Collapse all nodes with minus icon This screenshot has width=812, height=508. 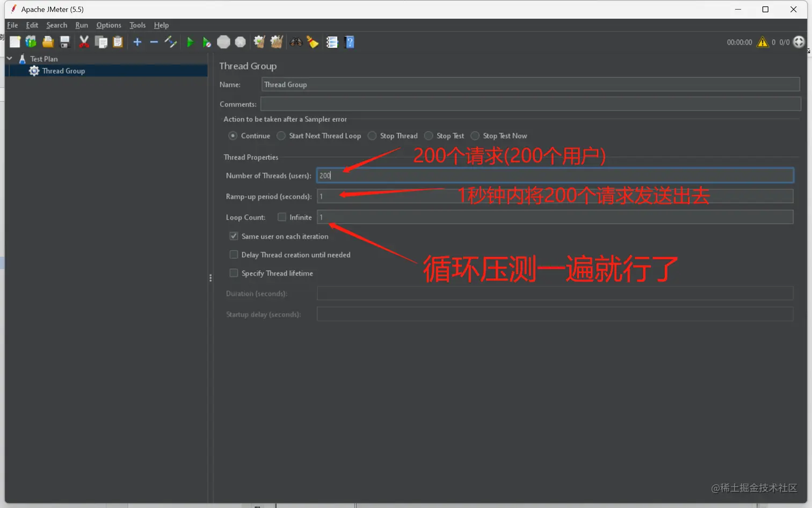[x=154, y=42]
